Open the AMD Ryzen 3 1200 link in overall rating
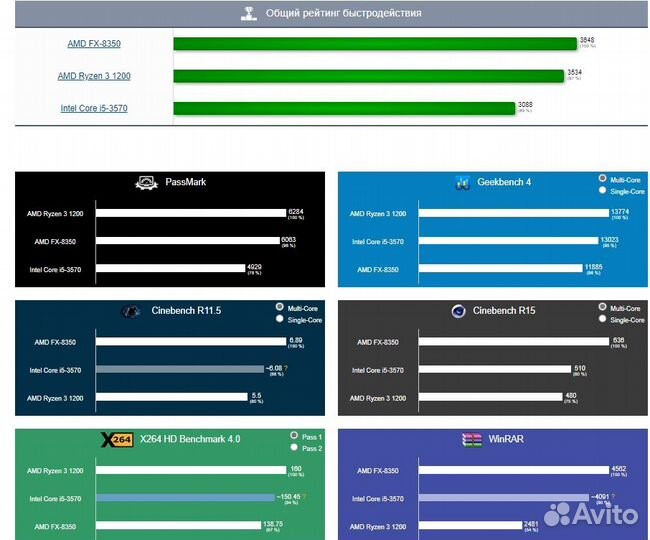Viewport: 650px width, 540px height. 94,76
